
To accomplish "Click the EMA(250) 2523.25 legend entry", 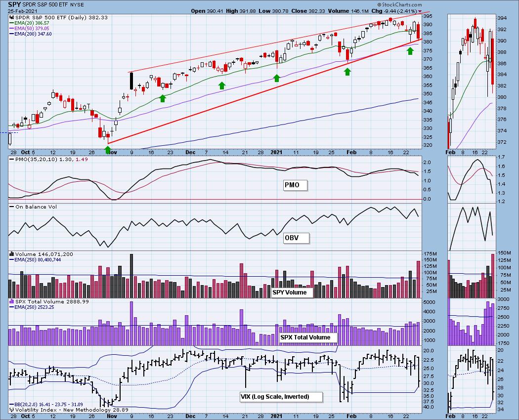I will tap(32, 307).
